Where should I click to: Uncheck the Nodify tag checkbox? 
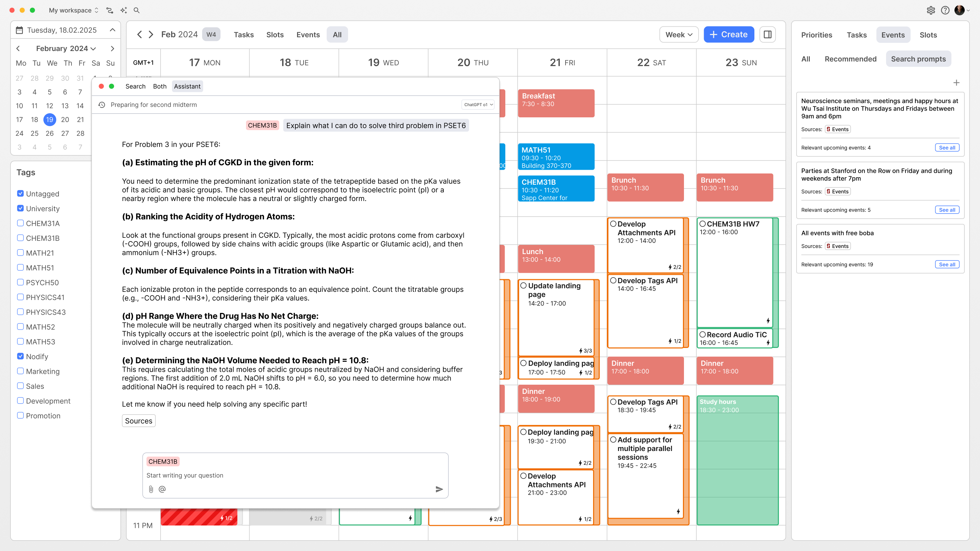20,356
